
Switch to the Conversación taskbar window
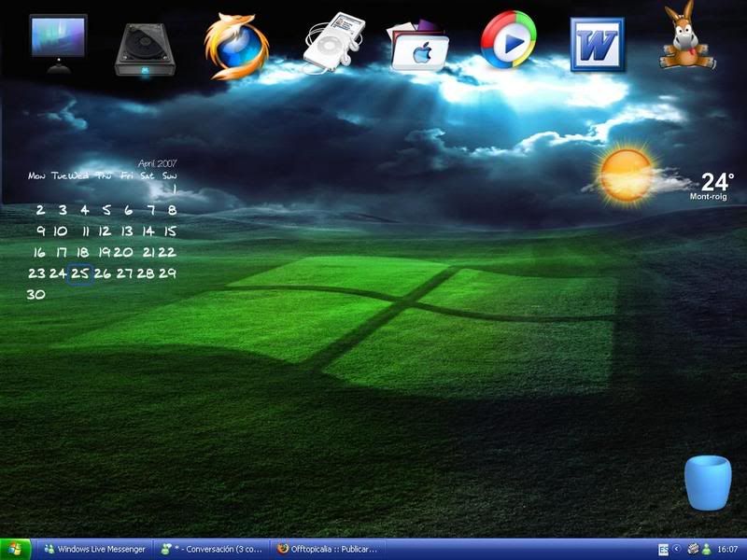[x=212, y=549]
